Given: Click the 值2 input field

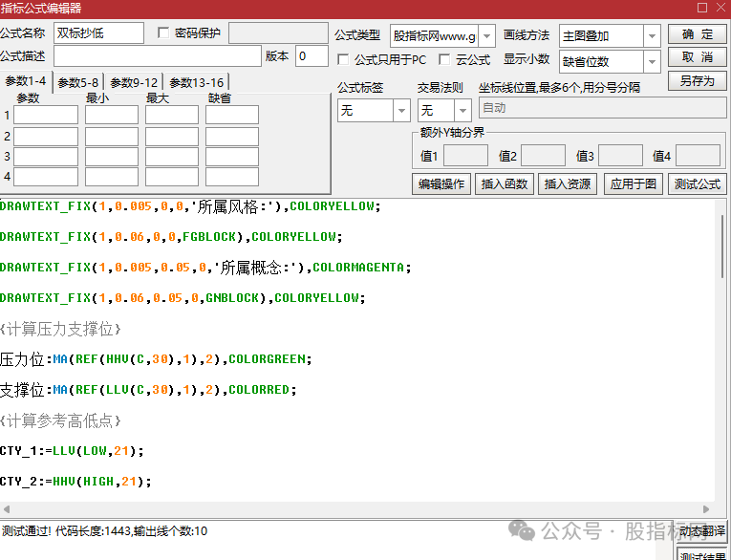Looking at the screenshot, I should pyautogui.click(x=543, y=155).
